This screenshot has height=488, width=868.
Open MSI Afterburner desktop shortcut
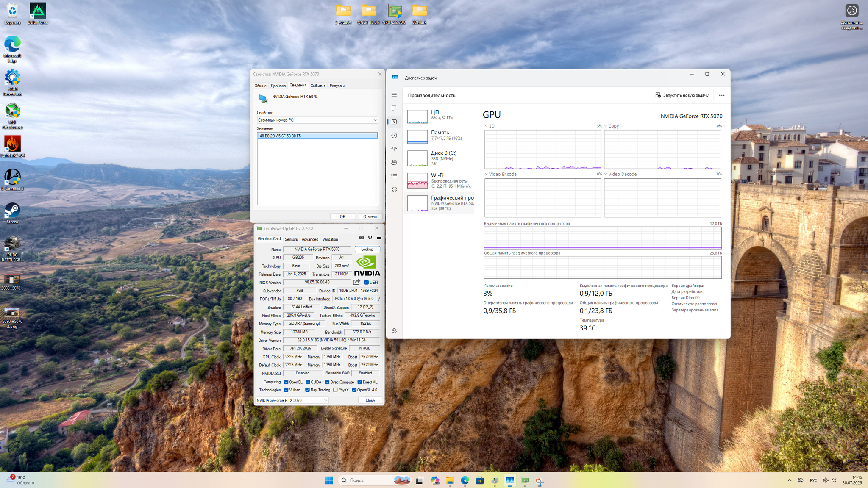(12, 116)
